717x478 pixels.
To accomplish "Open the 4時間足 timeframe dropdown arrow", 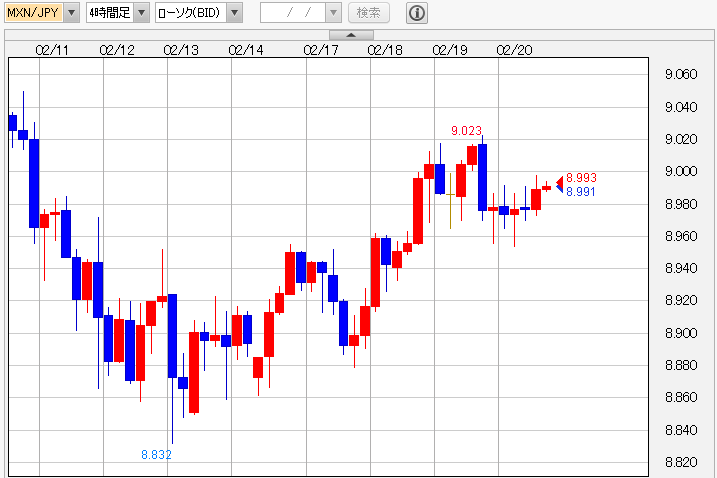I will pos(141,13).
